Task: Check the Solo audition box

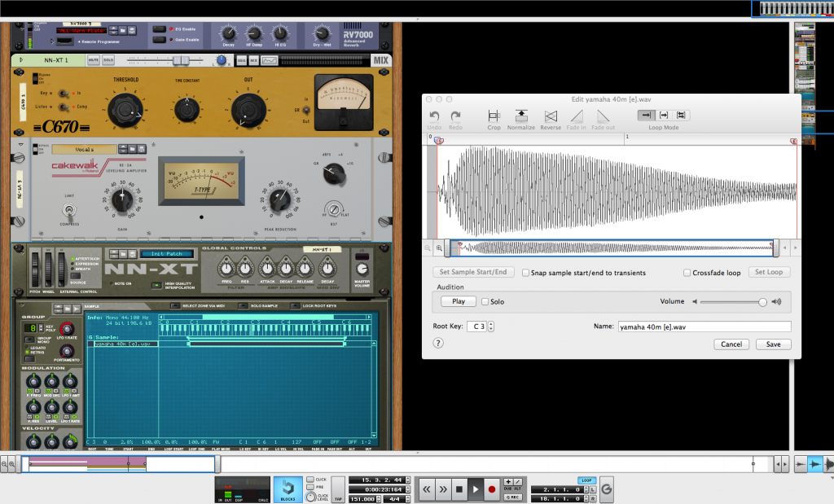Action: [x=485, y=301]
